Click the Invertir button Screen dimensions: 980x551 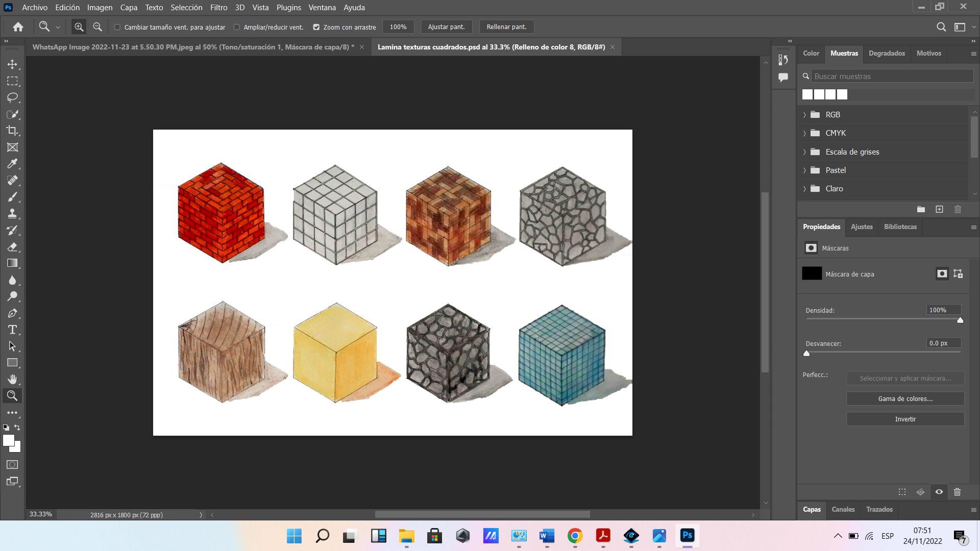coord(905,419)
